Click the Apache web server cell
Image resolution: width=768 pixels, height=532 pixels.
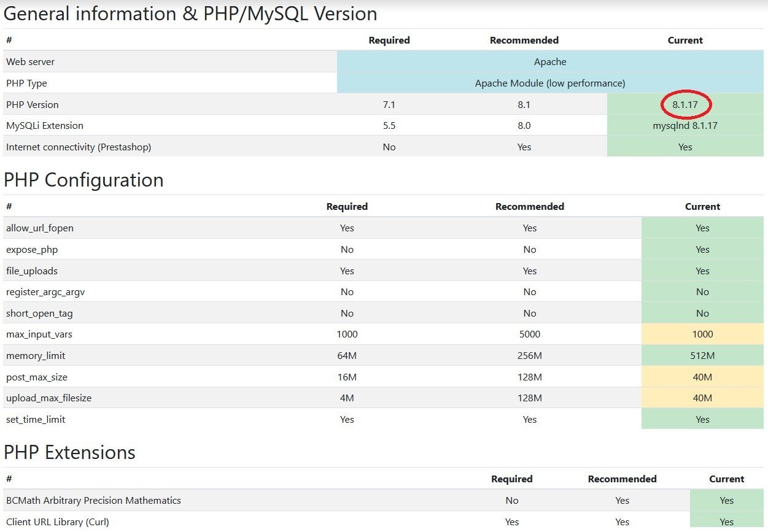(549, 62)
